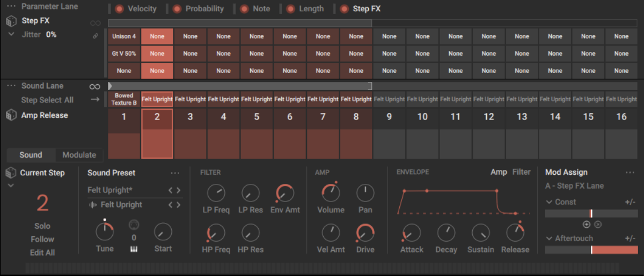Click the Tune knob
This screenshot has height=276, width=644.
pyautogui.click(x=105, y=231)
